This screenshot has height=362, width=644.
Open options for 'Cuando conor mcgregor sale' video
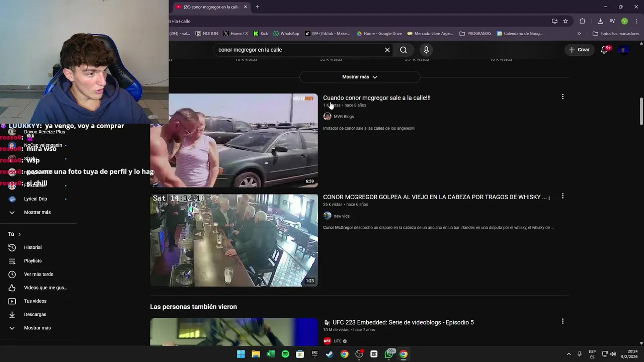562,97
